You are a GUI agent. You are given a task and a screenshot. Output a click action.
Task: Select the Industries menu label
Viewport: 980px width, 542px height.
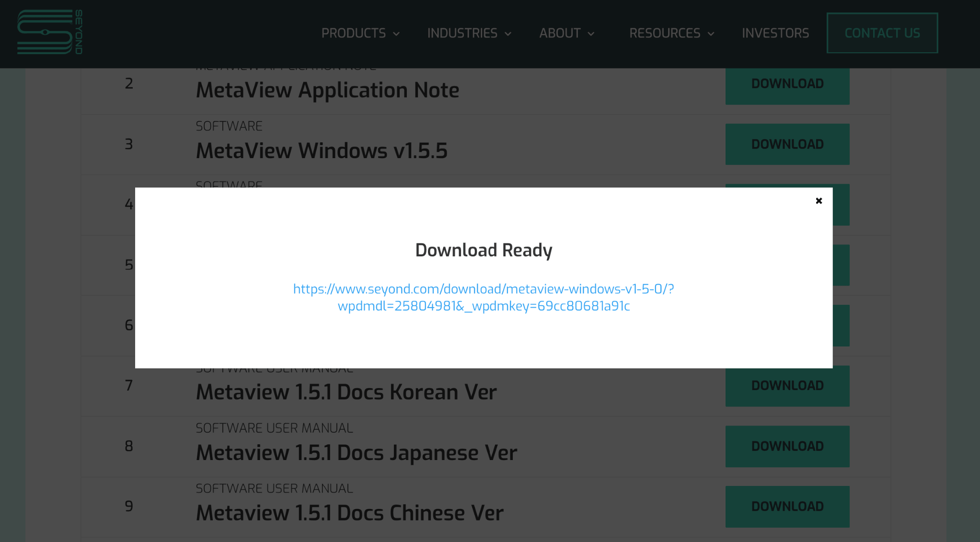462,33
